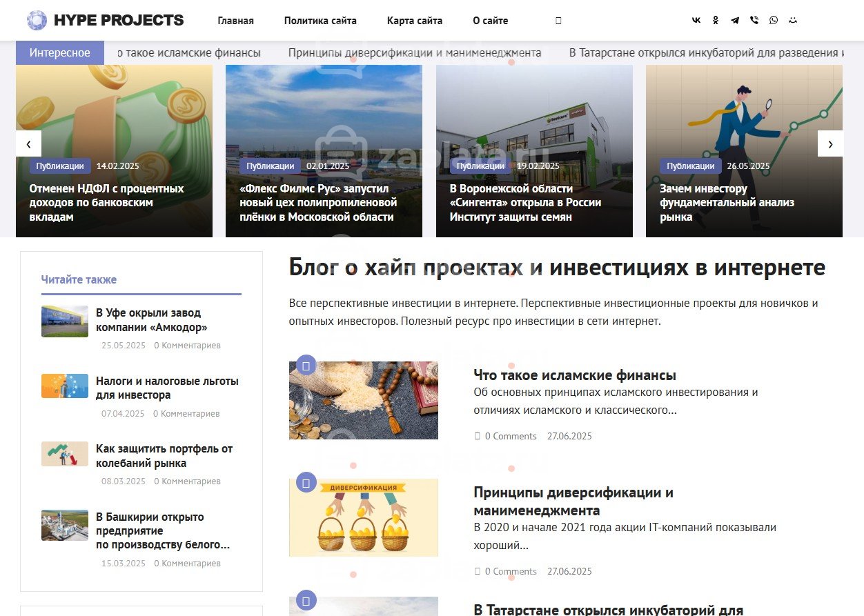Open slide «Отменен НДФЛ с процентных доходов»
Viewport: 864px width, 616px height.
(x=106, y=203)
